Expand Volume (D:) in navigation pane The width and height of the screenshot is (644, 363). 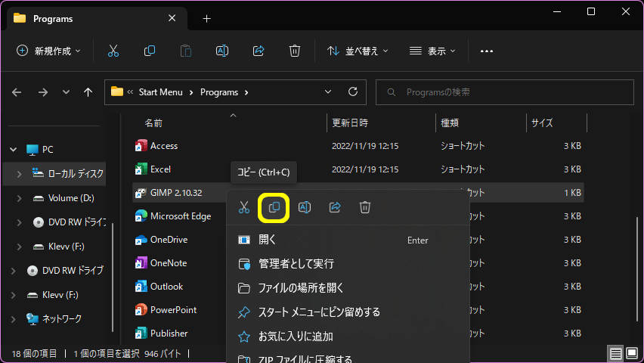(20, 198)
